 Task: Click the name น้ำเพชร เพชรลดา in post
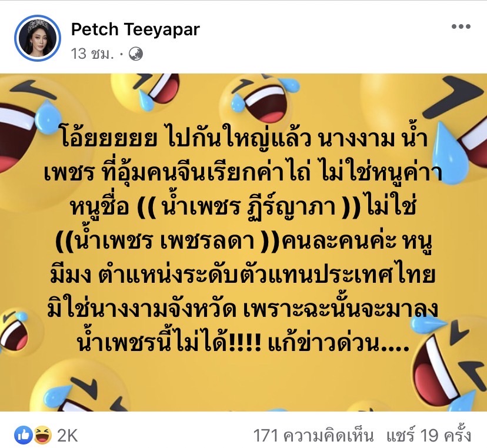(162, 239)
